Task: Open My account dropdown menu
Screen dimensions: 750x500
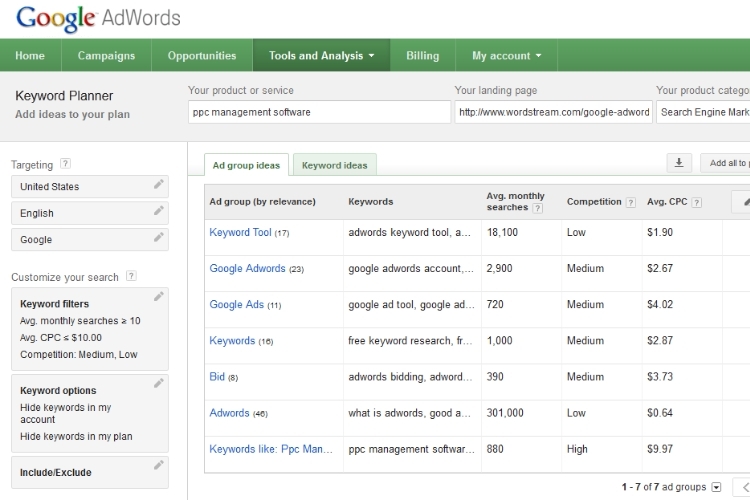Action: tap(507, 56)
